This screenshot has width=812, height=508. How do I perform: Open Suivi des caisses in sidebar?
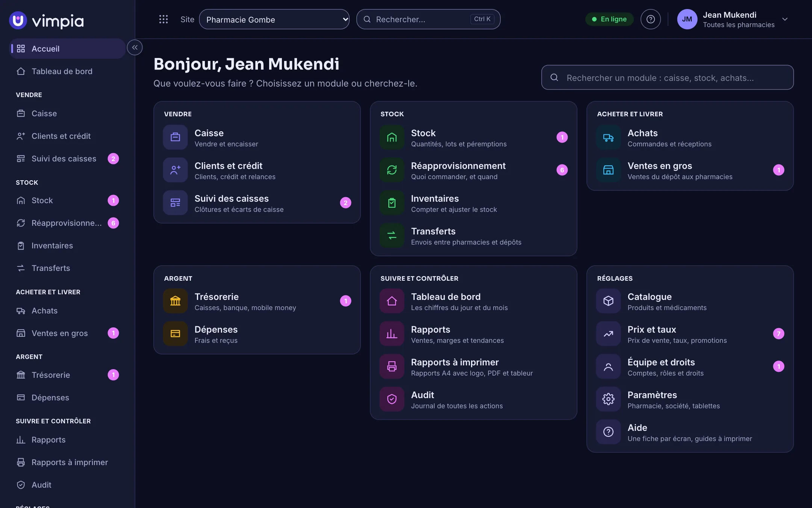(67, 158)
